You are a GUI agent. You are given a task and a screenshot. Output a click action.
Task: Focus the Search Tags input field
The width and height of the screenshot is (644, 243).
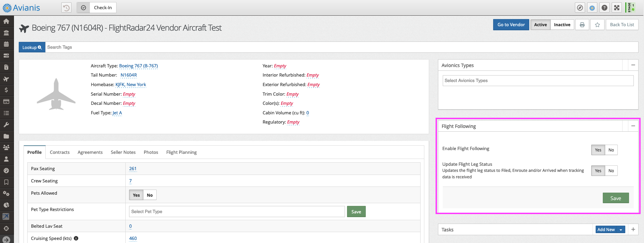[x=342, y=47]
